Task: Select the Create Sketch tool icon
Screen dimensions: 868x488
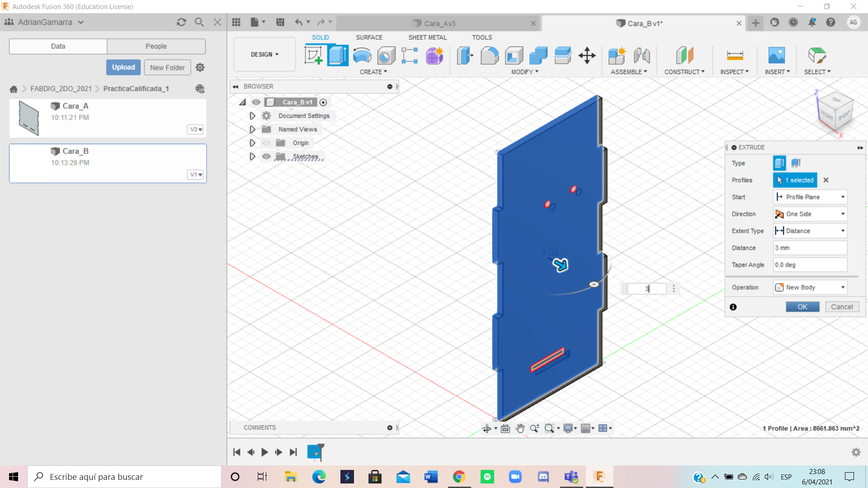Action: pyautogui.click(x=313, y=56)
